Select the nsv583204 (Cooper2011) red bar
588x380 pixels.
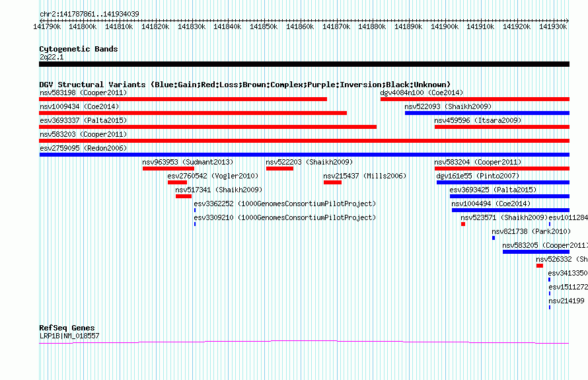coord(502,169)
